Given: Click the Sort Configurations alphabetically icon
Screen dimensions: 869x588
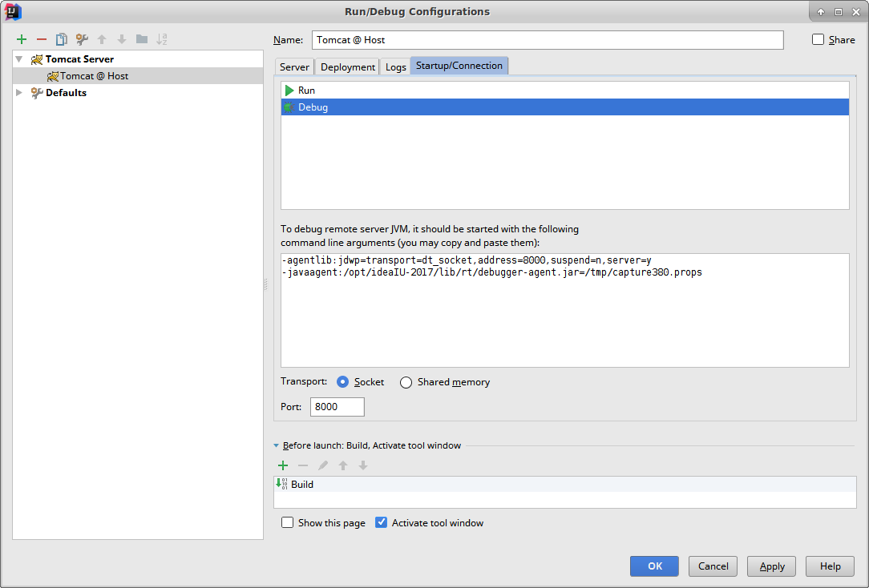Looking at the screenshot, I should click(162, 39).
